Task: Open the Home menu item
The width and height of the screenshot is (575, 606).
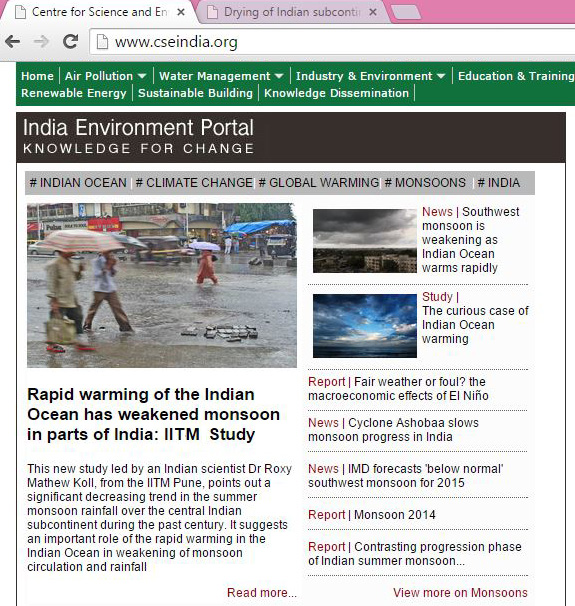Action: (x=37, y=76)
